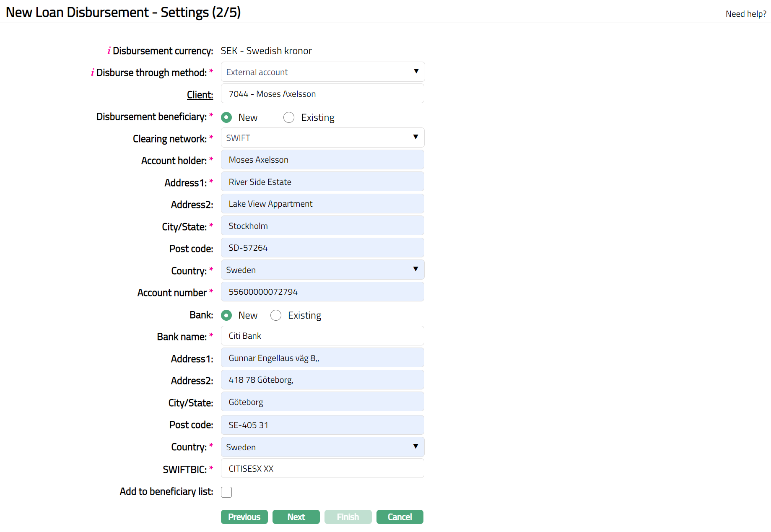The image size is (771, 532).
Task: Open Disburse through method dropdown
Action: click(x=322, y=72)
